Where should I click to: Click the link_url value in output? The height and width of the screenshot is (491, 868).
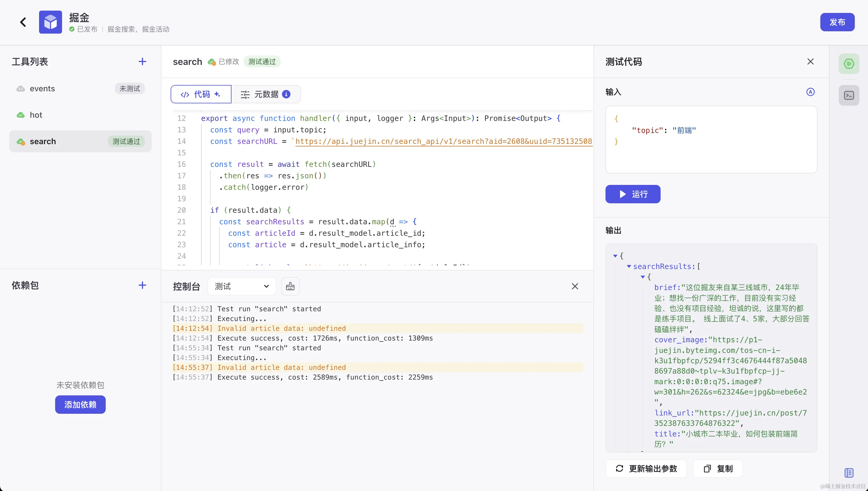(730, 418)
